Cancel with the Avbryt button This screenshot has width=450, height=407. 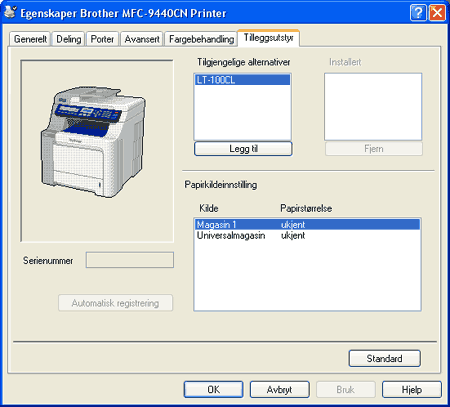point(279,389)
